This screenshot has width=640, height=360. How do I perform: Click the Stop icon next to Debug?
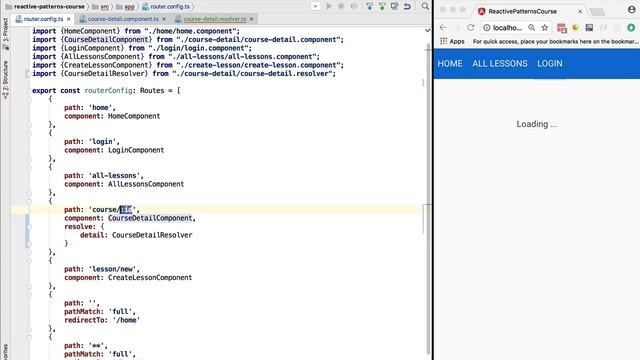[354, 6]
